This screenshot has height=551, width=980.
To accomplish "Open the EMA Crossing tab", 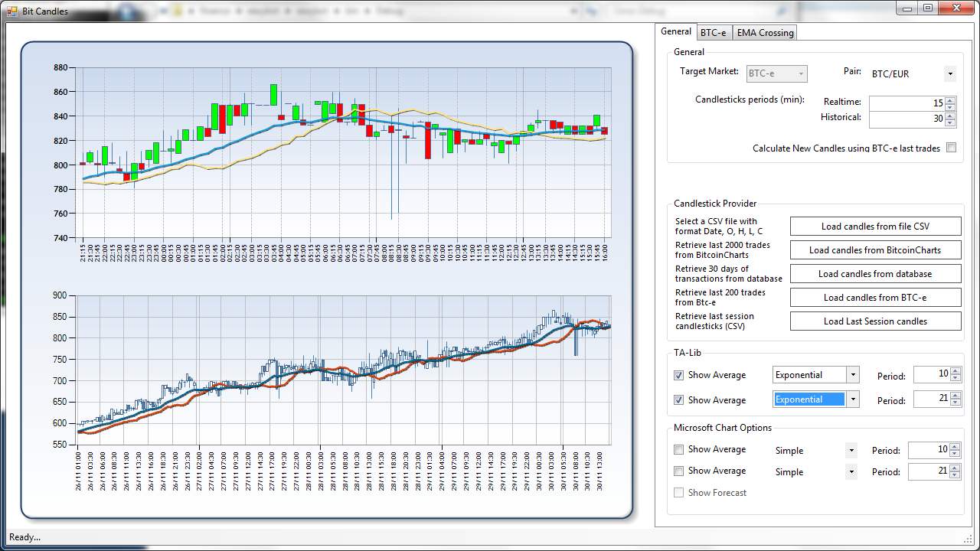I will click(x=765, y=32).
